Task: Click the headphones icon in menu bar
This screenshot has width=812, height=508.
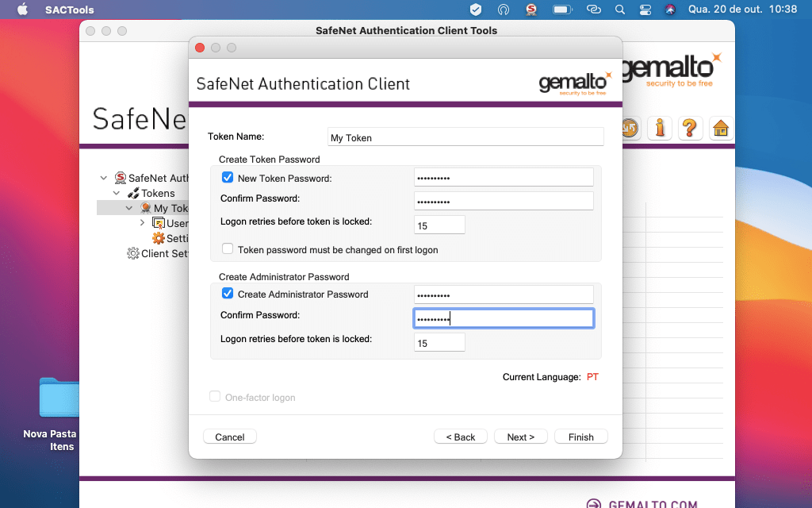Action: 504,10
